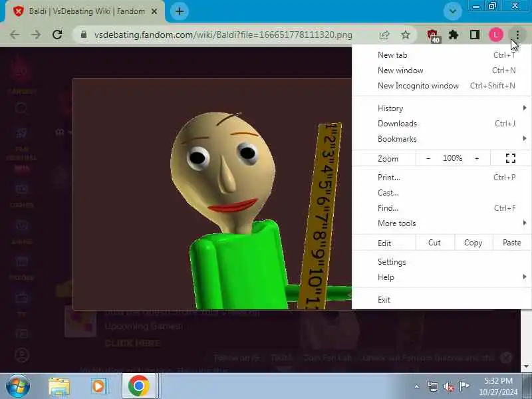Go back with the browser back arrow
The width and height of the screenshot is (532, 399).
(15, 35)
